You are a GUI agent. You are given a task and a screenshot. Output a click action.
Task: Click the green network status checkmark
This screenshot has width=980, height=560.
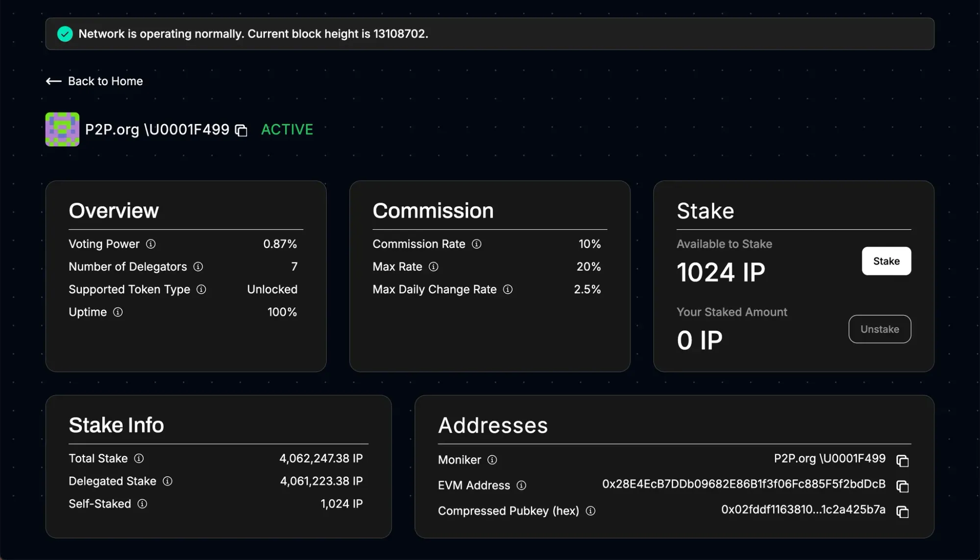[x=65, y=34]
